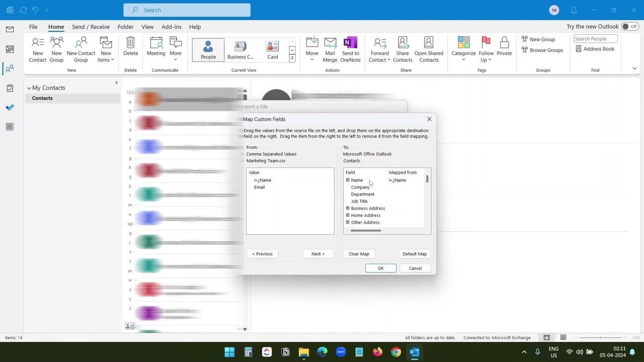Click Clear Map button

pos(359,254)
